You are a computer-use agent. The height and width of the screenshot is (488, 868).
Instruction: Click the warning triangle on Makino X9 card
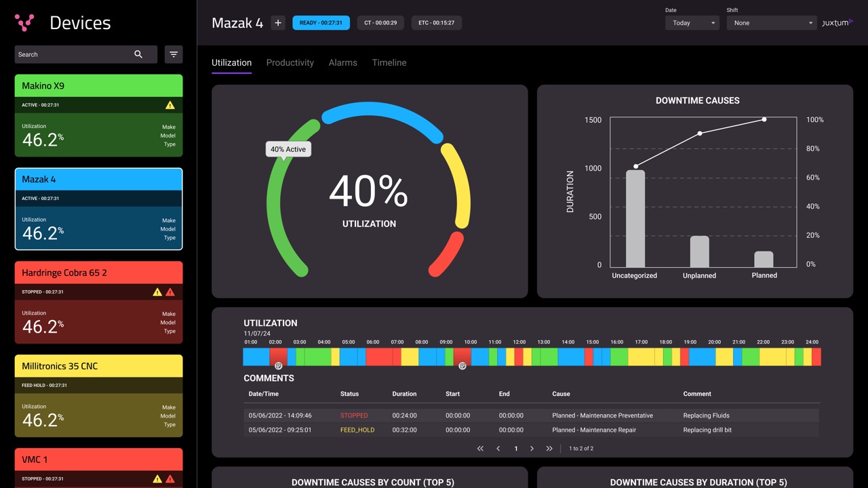click(x=170, y=105)
